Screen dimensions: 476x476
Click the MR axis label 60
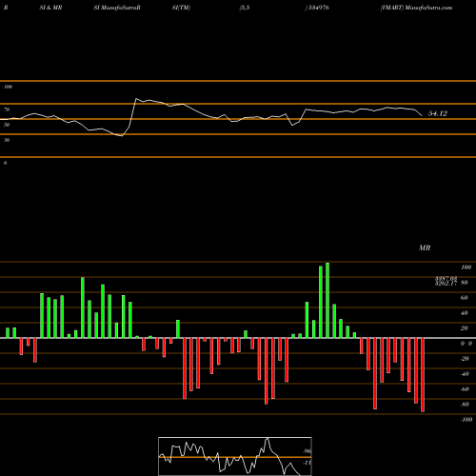[x=465, y=298]
